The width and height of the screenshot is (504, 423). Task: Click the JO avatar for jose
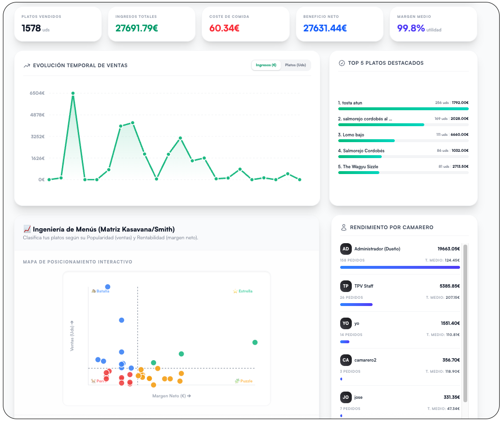click(x=346, y=397)
